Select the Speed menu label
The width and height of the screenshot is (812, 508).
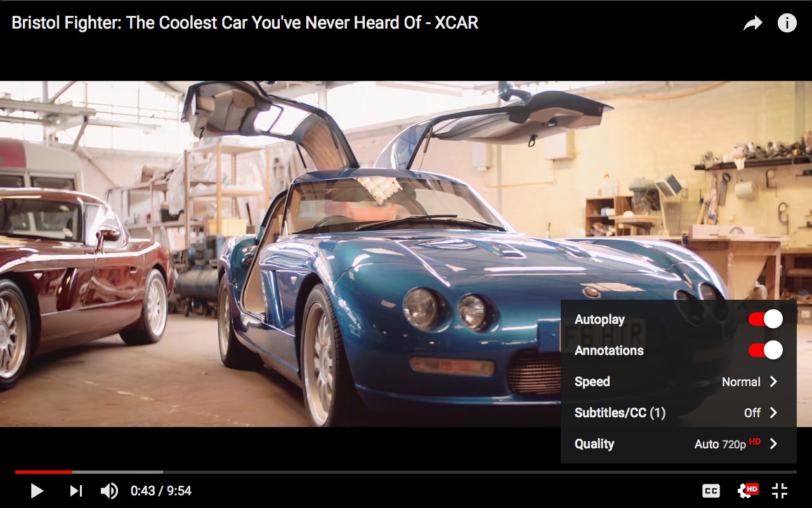pyautogui.click(x=592, y=382)
